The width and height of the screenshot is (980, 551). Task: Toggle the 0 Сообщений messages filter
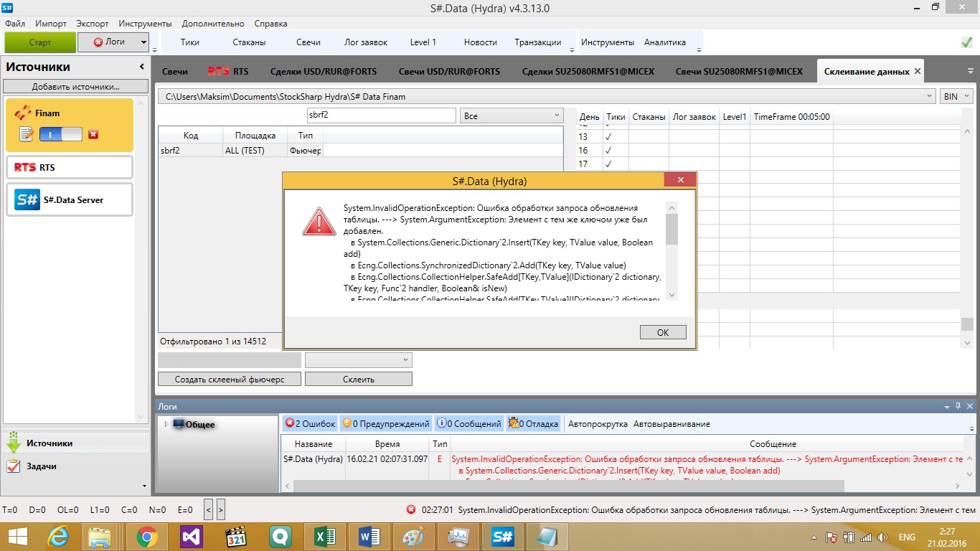469,424
